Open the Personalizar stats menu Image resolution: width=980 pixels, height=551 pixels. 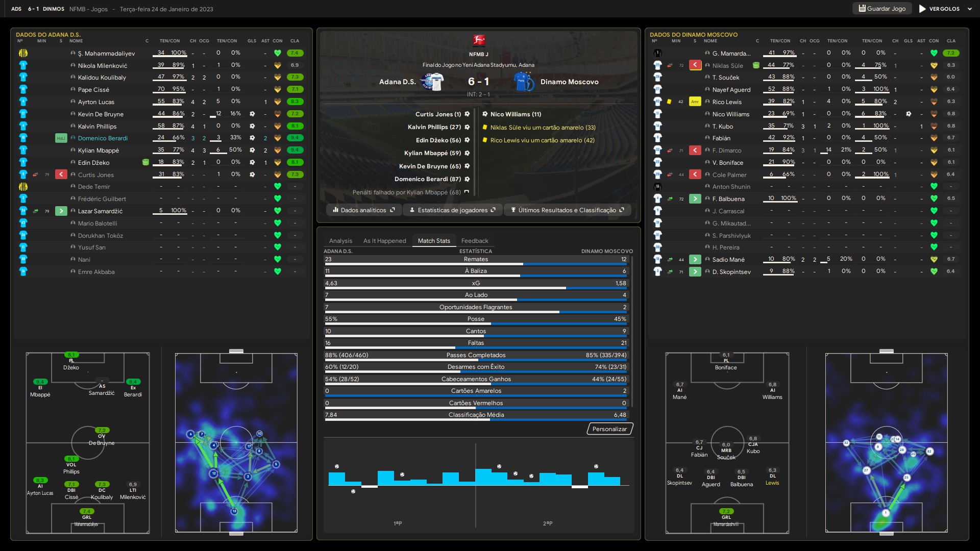[x=610, y=429]
